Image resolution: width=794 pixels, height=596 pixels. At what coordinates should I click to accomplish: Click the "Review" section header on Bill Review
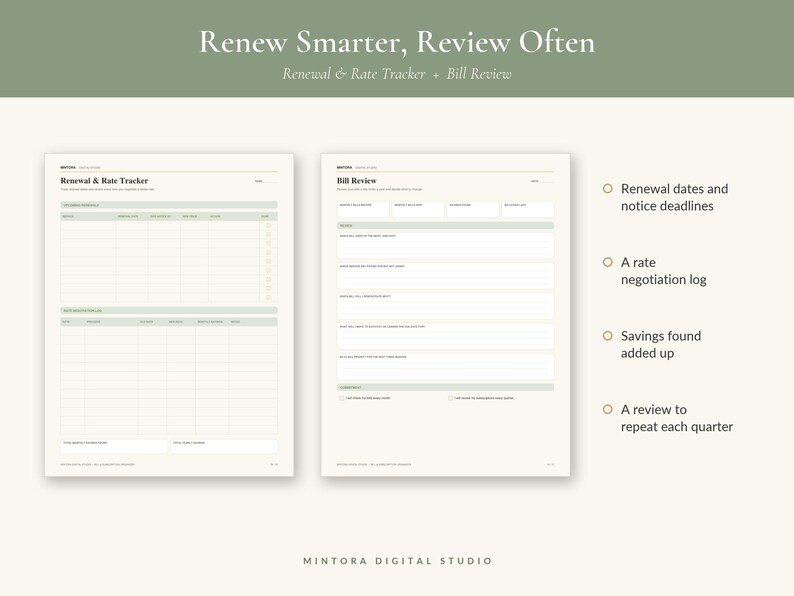point(446,225)
